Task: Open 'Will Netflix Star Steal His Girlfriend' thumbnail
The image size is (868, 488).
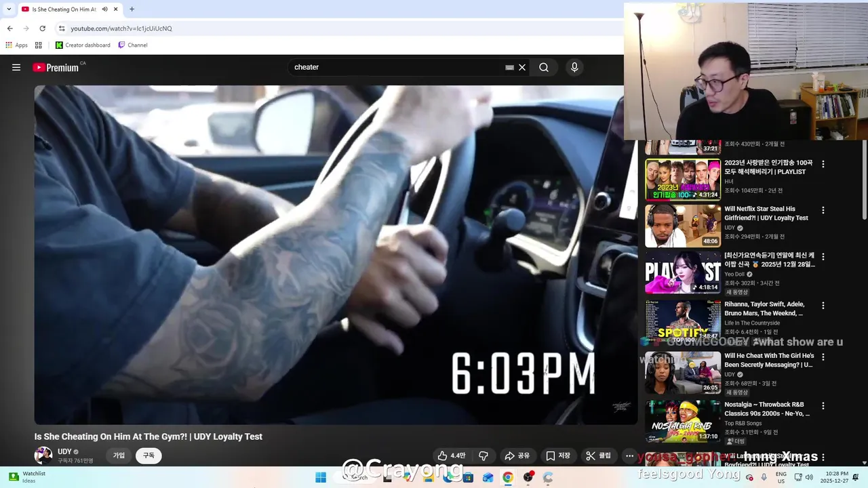Action: coord(683,226)
